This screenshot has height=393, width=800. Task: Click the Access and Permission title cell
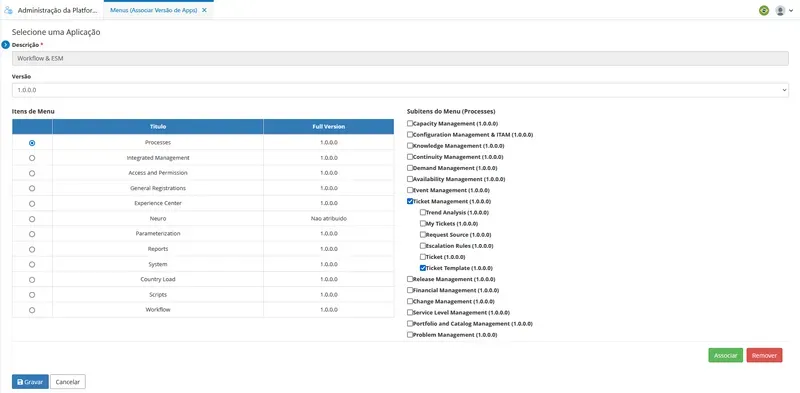pyautogui.click(x=158, y=173)
